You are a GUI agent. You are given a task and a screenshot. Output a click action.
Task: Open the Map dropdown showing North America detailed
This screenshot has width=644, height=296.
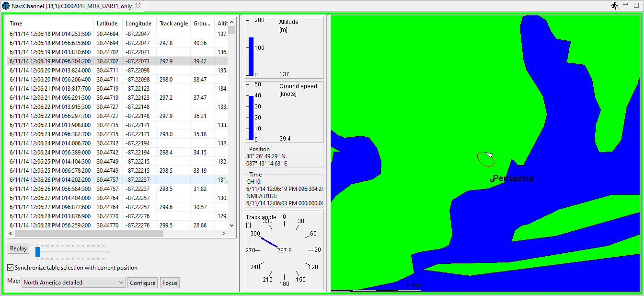pyautogui.click(x=73, y=283)
